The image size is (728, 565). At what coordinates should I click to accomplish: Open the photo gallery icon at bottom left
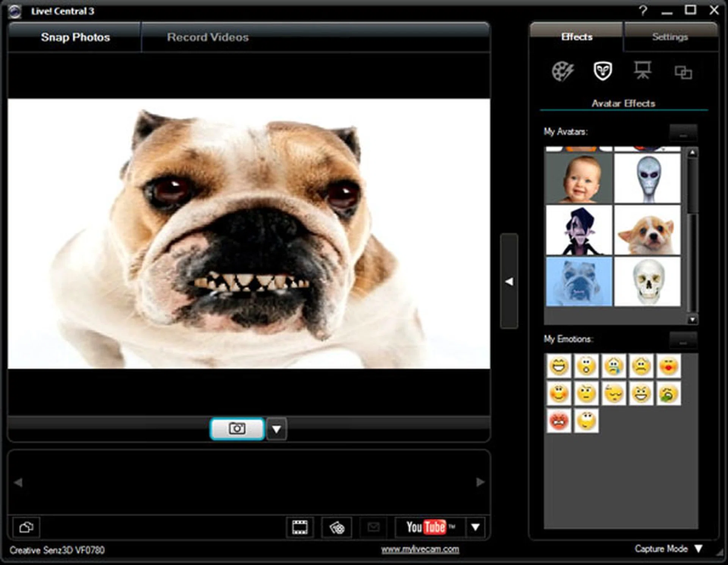pyautogui.click(x=26, y=527)
